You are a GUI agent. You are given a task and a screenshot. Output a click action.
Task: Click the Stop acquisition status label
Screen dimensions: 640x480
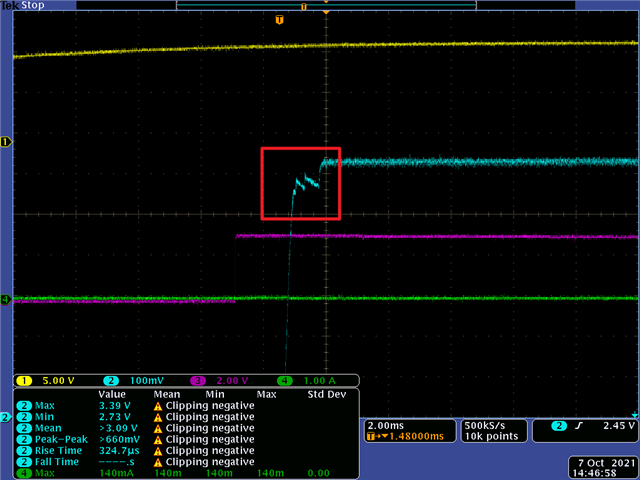tap(33, 5)
